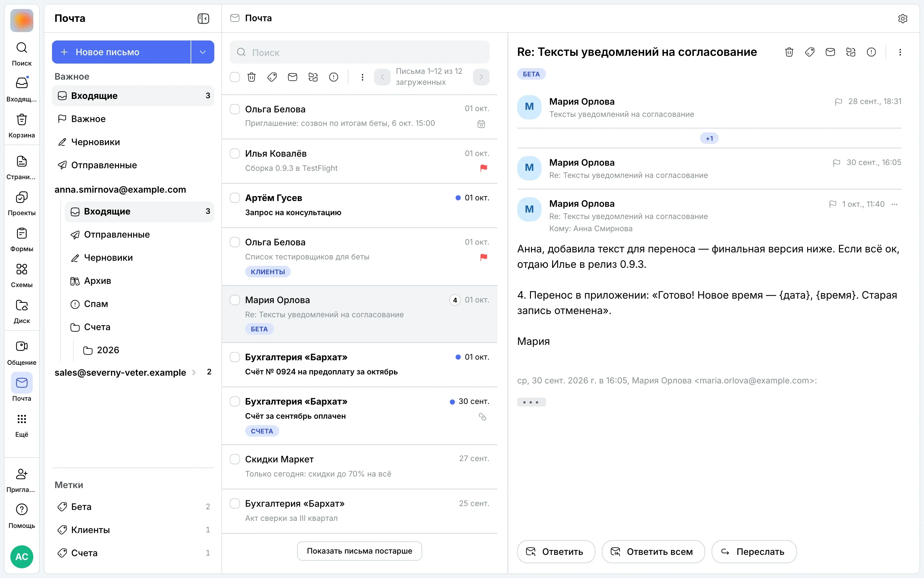Open Архив folder
The height and width of the screenshot is (578, 924).
click(x=139, y=281)
